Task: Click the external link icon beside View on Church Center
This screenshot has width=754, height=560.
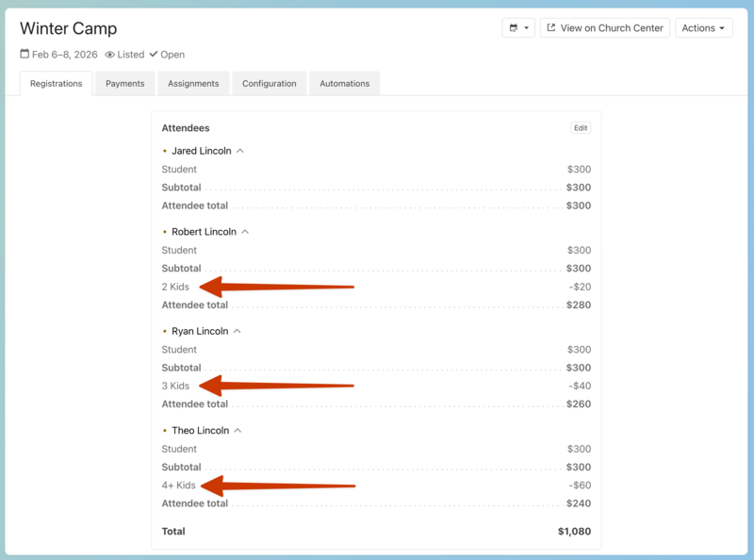Action: coord(551,28)
